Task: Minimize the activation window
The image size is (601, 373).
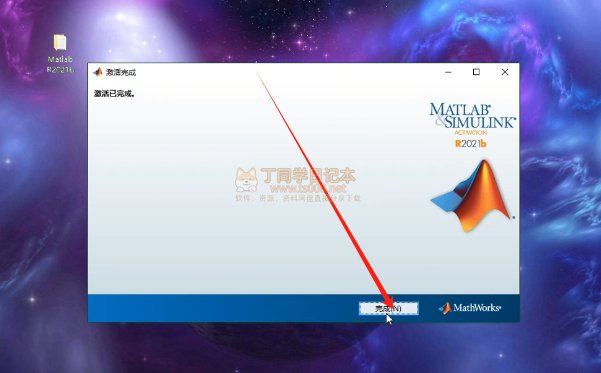Action: point(448,72)
